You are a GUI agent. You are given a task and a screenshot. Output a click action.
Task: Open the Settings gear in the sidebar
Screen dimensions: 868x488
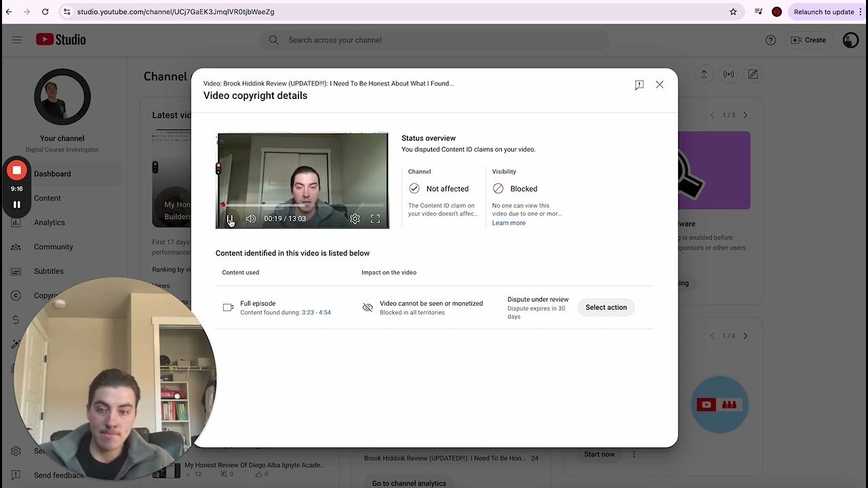click(x=16, y=451)
